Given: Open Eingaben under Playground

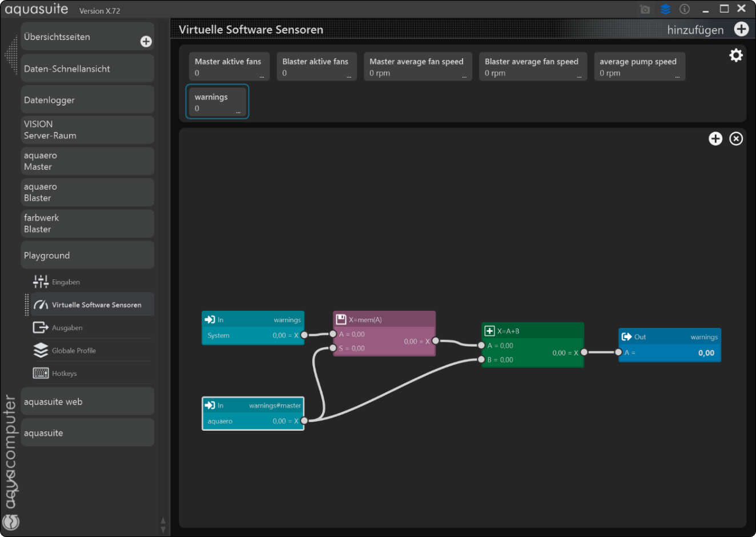Looking at the screenshot, I should click(x=66, y=282).
